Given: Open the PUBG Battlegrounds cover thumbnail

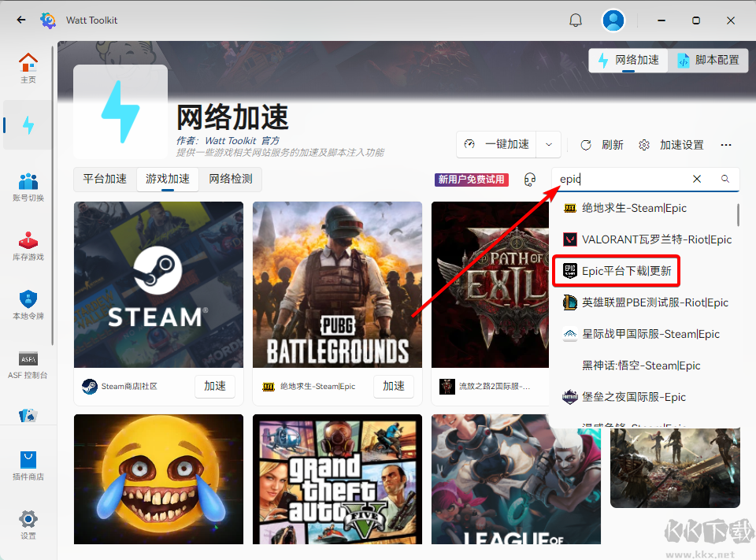Looking at the screenshot, I should click(x=338, y=284).
